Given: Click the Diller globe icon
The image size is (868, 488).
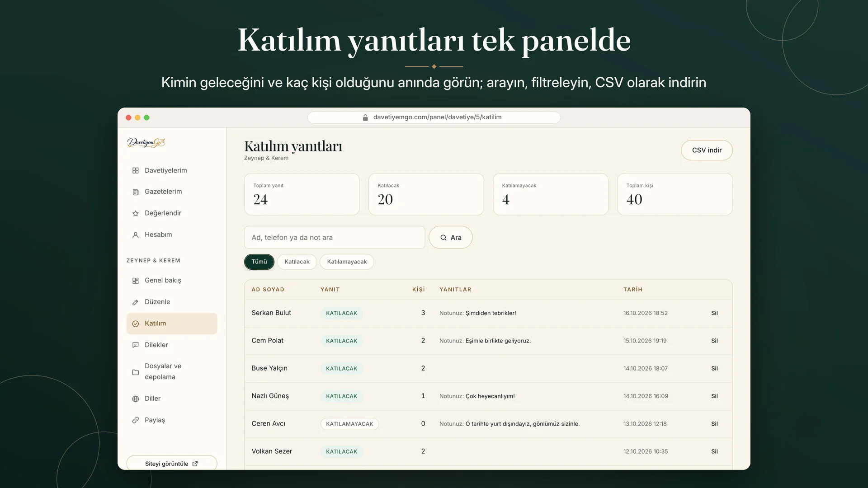Looking at the screenshot, I should [135, 399].
